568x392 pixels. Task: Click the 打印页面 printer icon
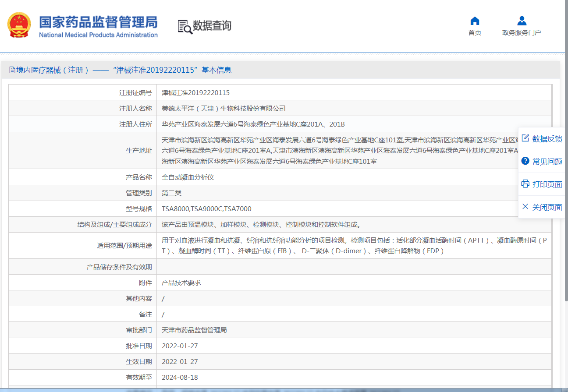525,184
